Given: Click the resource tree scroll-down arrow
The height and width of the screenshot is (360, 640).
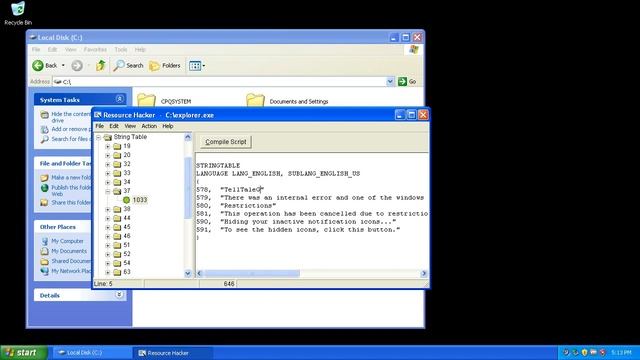Looking at the screenshot, I should 188,273.
